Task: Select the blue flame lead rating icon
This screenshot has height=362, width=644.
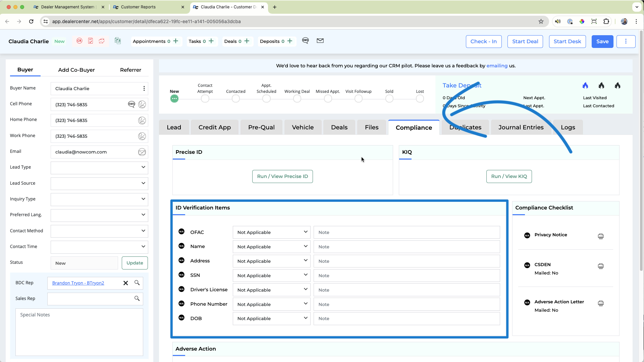Action: [x=585, y=85]
